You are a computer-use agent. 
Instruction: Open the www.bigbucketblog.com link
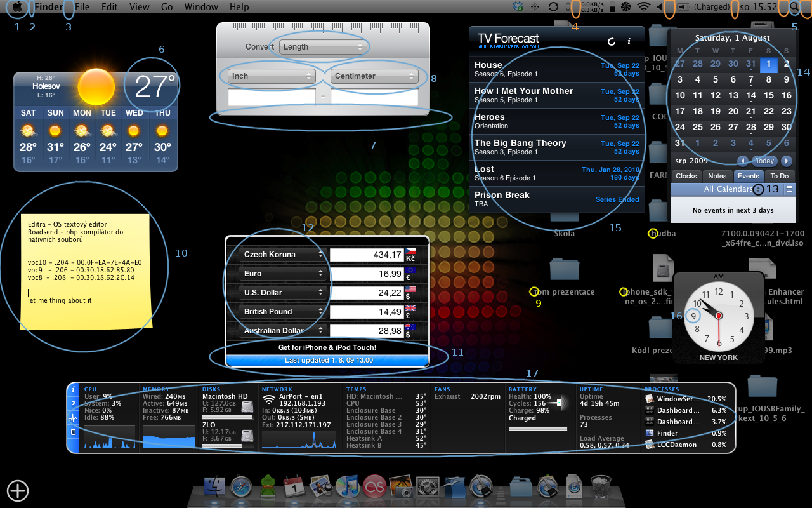pyautogui.click(x=508, y=46)
